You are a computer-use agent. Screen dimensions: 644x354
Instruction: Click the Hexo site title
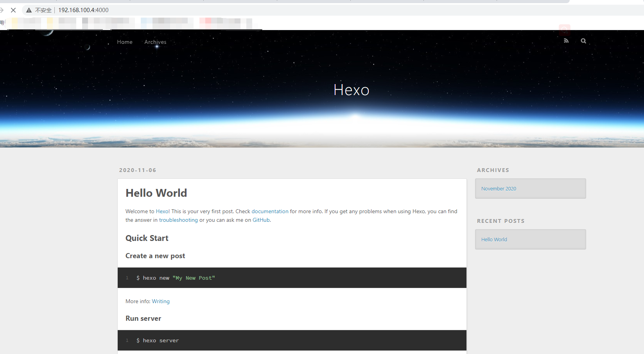351,90
